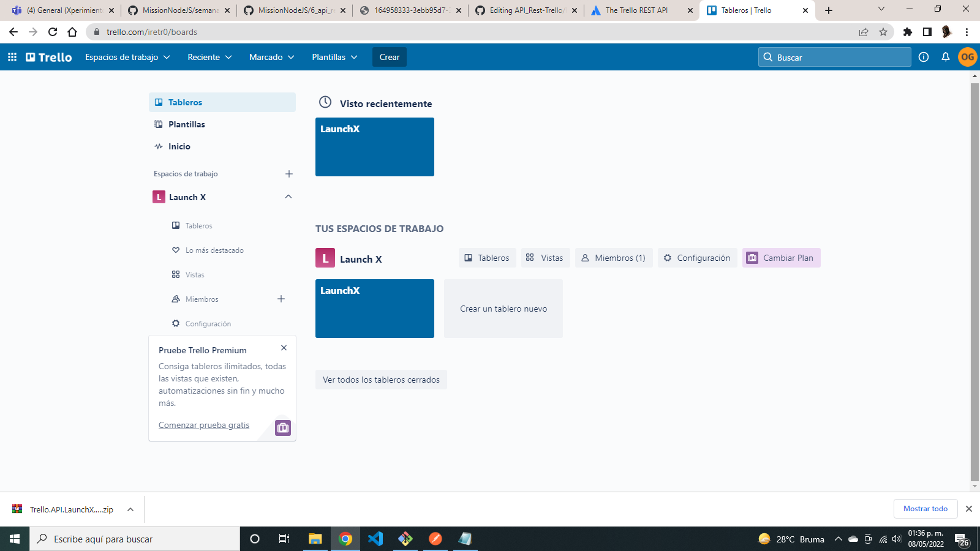The width and height of the screenshot is (980, 551).
Task: Open Visual Studio Code from taskbar
Action: click(375, 539)
